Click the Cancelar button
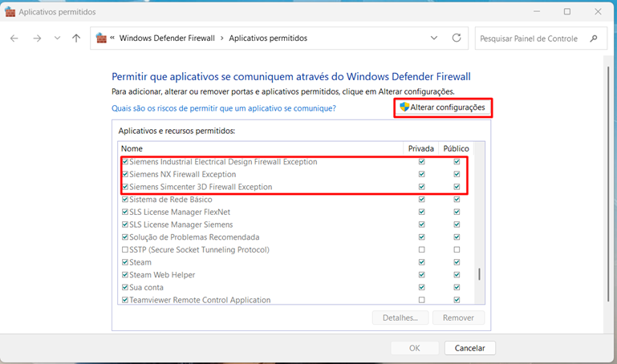 pos(470,348)
